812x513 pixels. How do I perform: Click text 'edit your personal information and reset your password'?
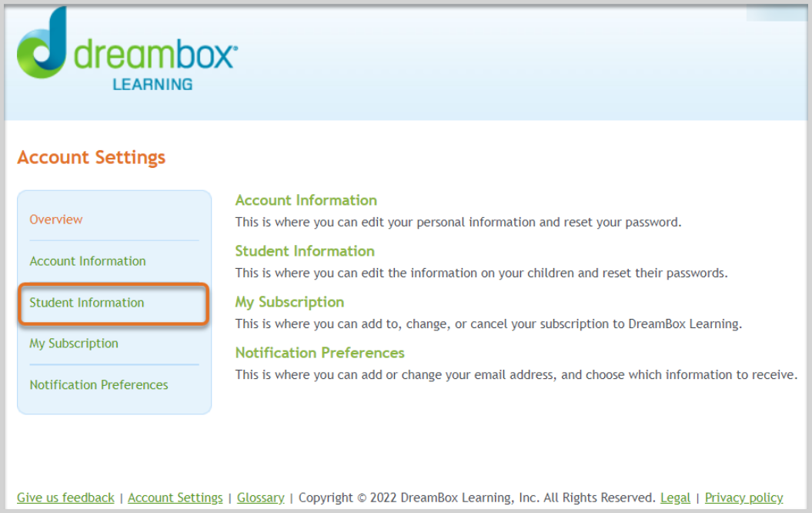[x=520, y=223]
